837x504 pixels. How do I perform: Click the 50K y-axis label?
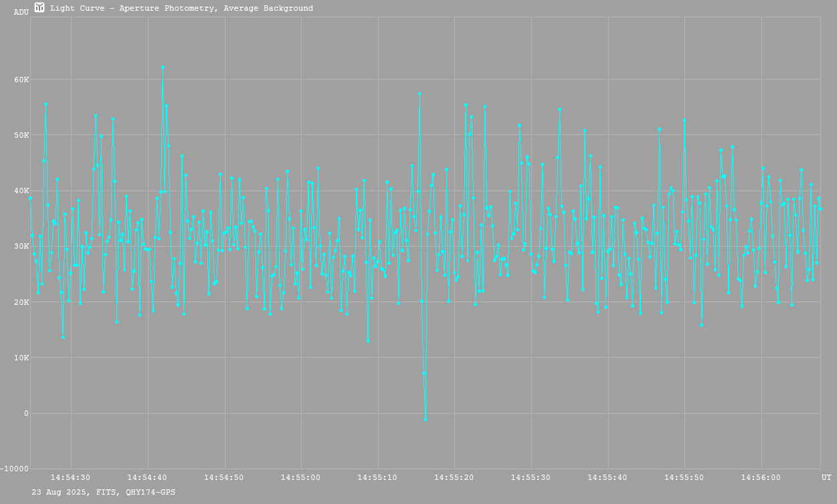tap(21, 135)
